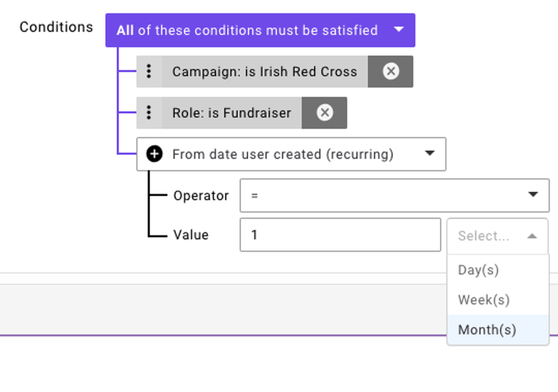Click the drag handle dots on the Role condition
The image size is (558, 392).
(149, 113)
